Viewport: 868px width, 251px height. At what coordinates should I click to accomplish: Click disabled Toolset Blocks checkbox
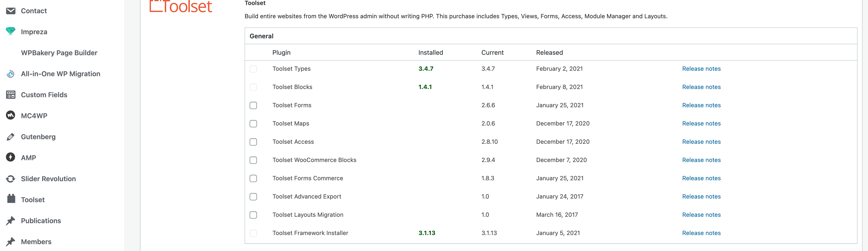coord(253,87)
